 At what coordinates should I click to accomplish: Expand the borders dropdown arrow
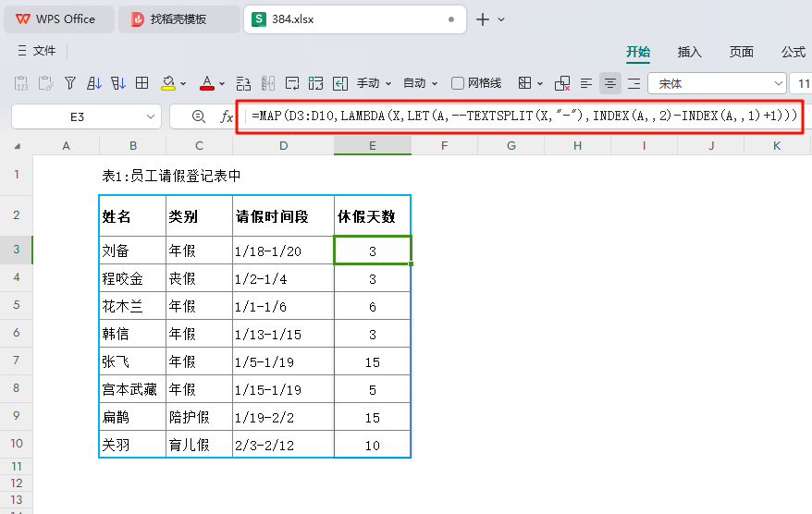click(x=540, y=84)
